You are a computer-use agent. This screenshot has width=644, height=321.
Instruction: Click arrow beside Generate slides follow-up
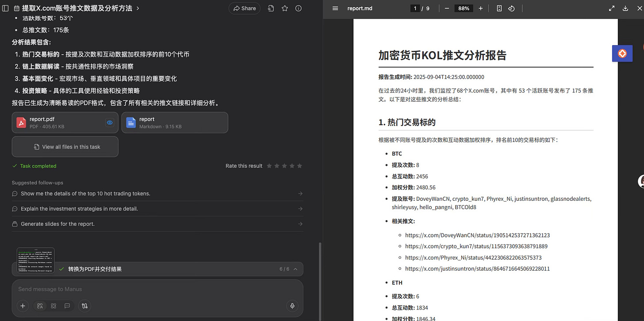300,224
